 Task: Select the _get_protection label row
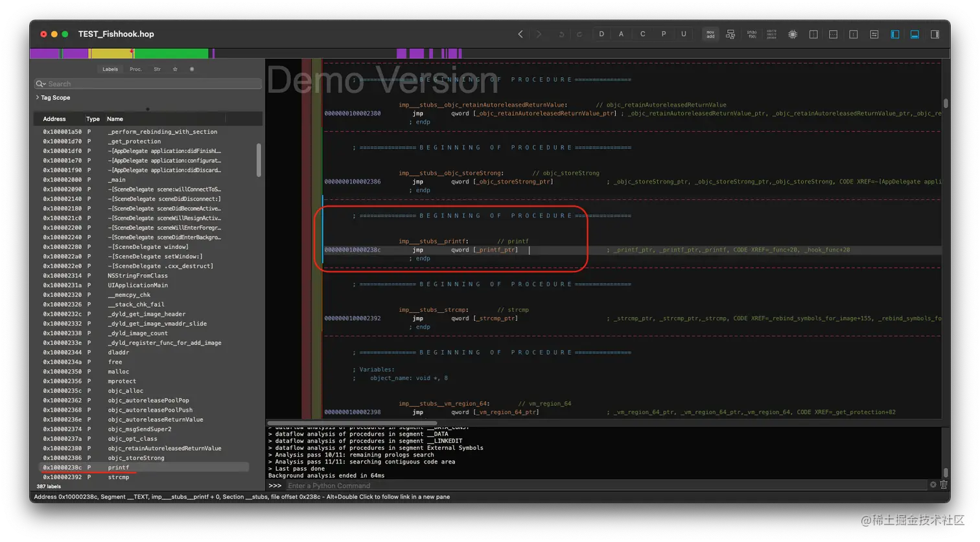click(145, 141)
